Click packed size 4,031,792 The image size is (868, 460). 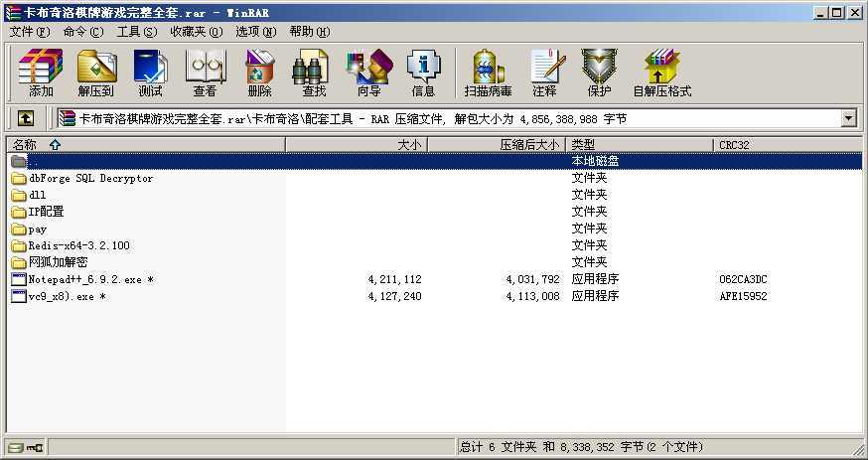[x=532, y=279]
